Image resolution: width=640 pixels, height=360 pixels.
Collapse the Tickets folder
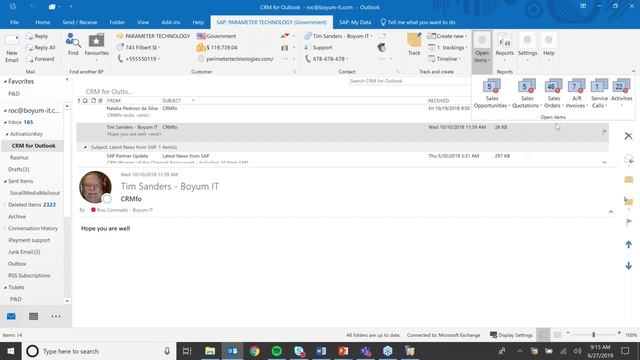(5, 287)
